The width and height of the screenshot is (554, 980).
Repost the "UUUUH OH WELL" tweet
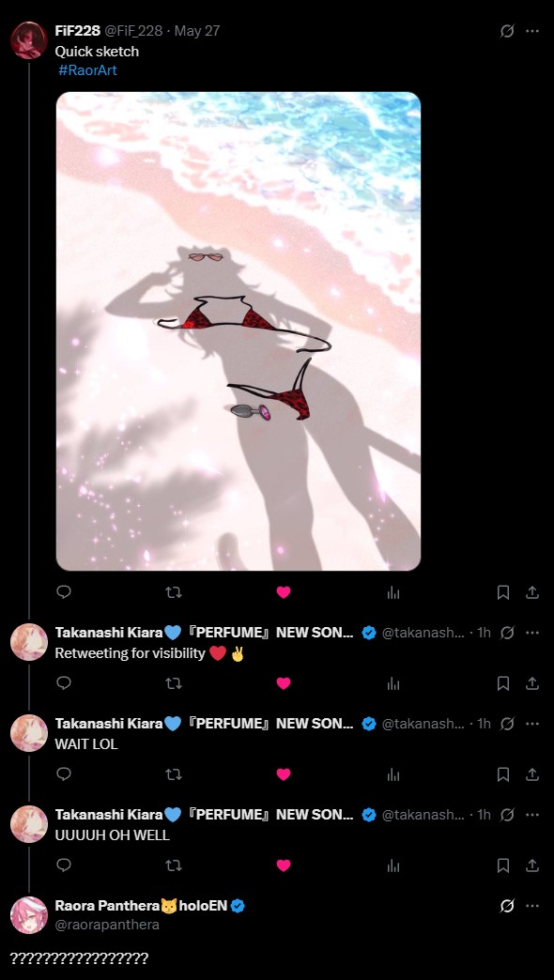point(174,865)
